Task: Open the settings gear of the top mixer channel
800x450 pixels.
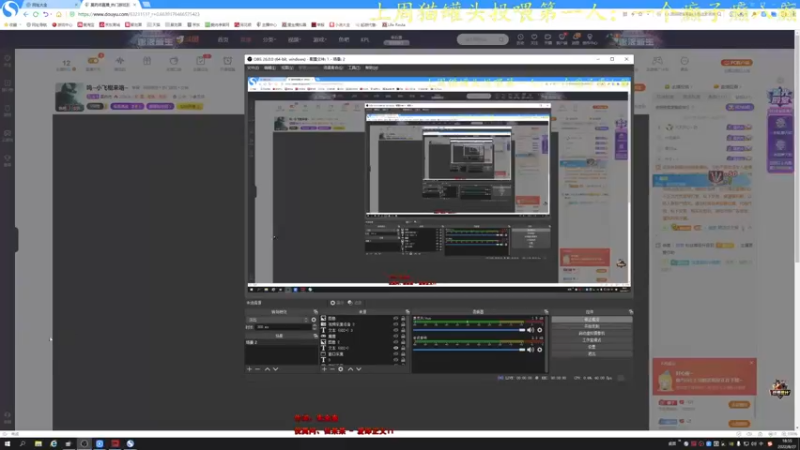Action: pyautogui.click(x=539, y=330)
